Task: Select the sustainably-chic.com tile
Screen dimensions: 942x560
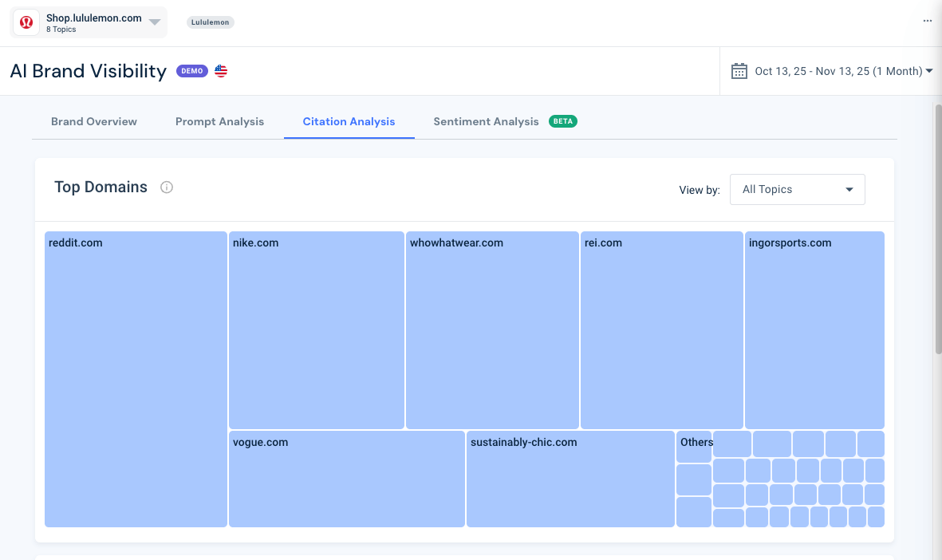Action: pyautogui.click(x=570, y=479)
